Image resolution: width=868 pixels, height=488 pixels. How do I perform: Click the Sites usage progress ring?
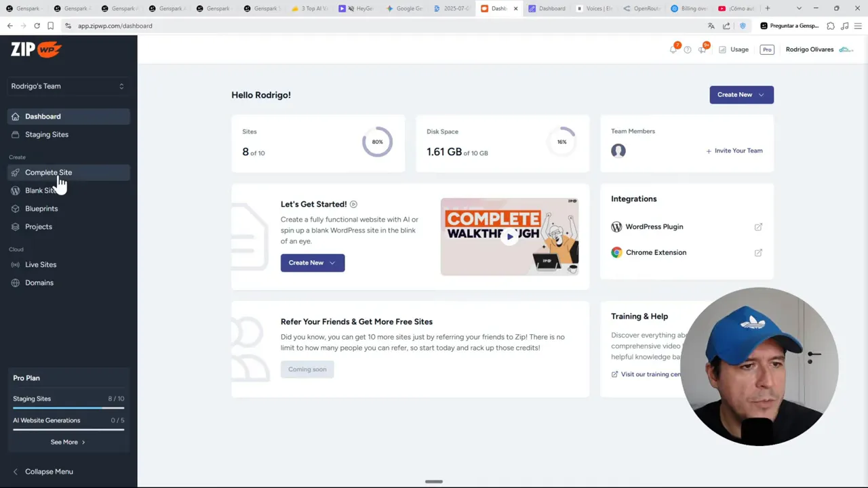point(377,142)
